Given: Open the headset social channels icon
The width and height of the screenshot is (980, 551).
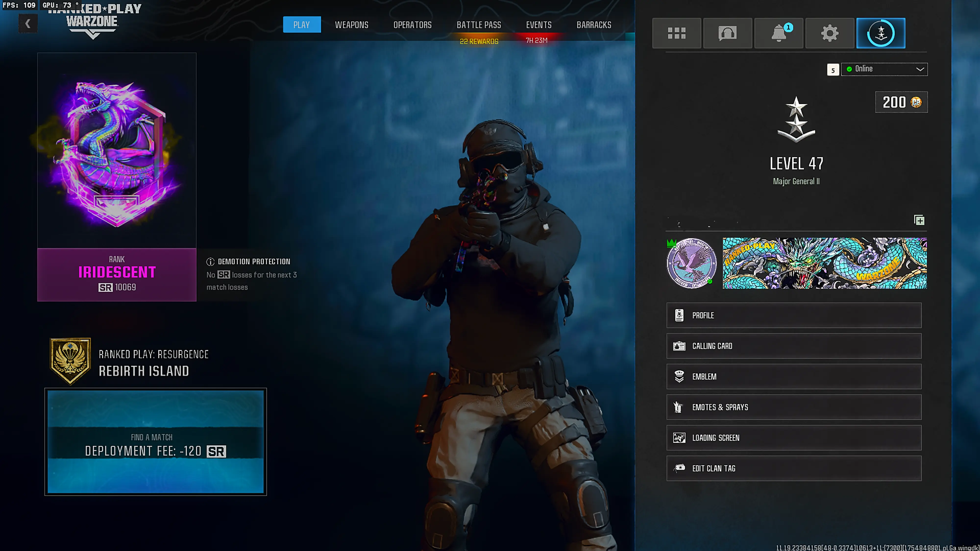Looking at the screenshot, I should (x=727, y=33).
